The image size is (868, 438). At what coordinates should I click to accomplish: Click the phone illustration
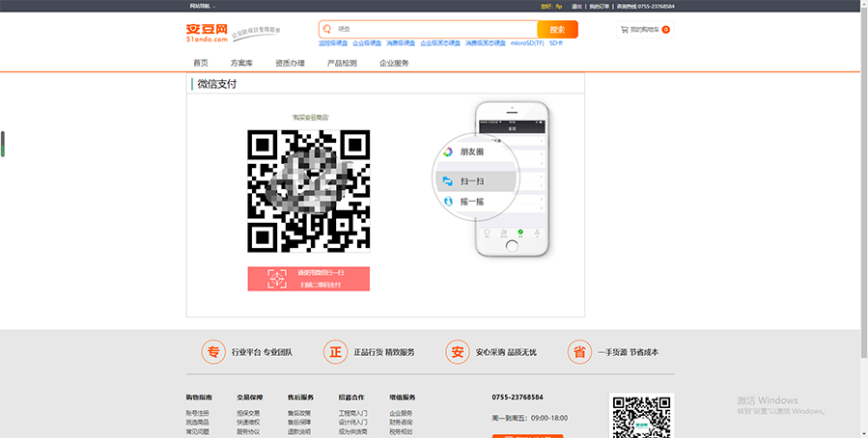[512, 178]
